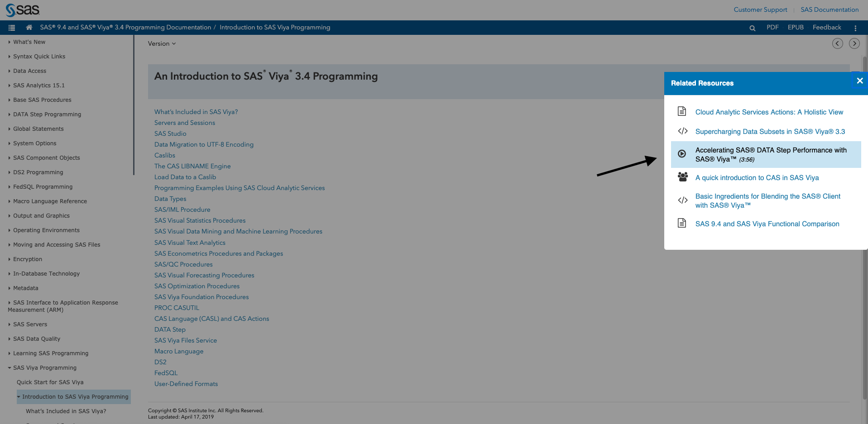The width and height of the screenshot is (868, 424).
Task: Select Encryption in the sidebar
Action: pyautogui.click(x=28, y=259)
